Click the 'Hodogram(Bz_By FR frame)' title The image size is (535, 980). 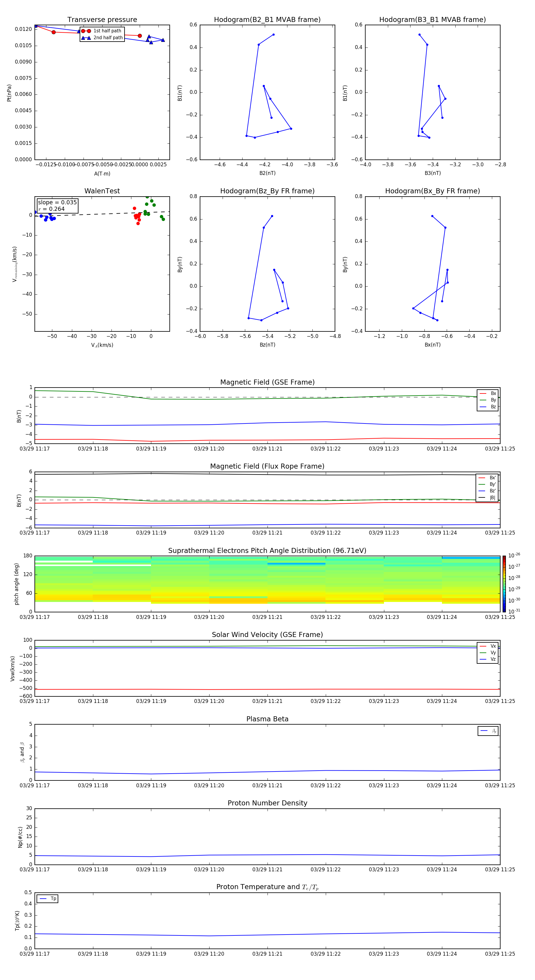pos(267,191)
